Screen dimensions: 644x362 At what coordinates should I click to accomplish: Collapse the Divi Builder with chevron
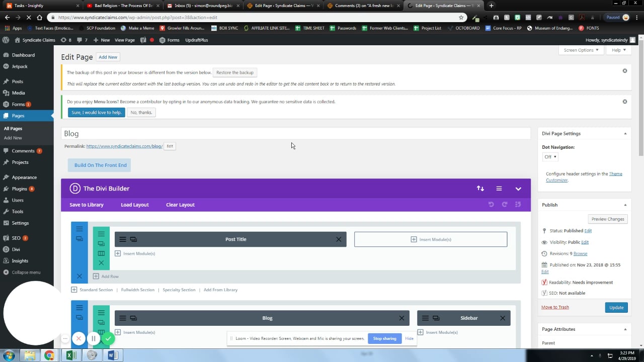click(x=518, y=189)
